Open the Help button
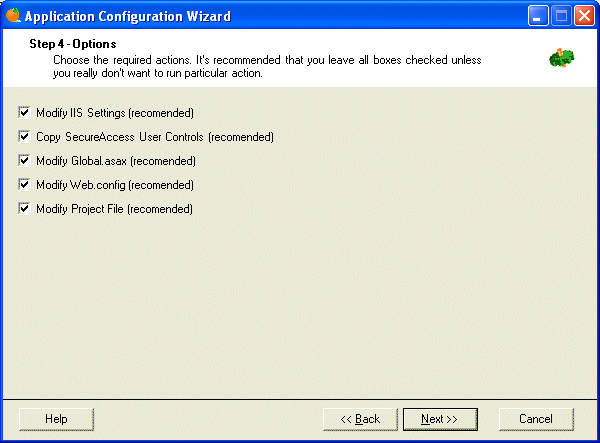Viewport: 600px width, 443px height. point(56,419)
